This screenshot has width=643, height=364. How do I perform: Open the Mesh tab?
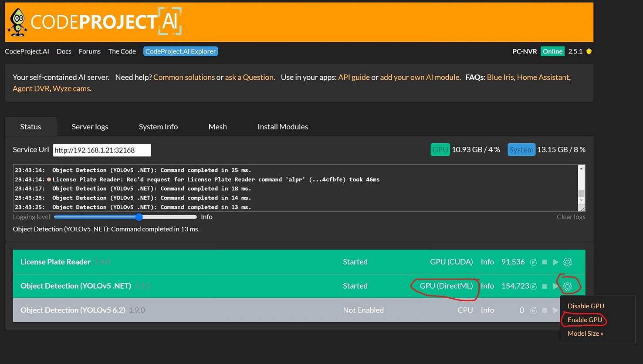point(217,127)
